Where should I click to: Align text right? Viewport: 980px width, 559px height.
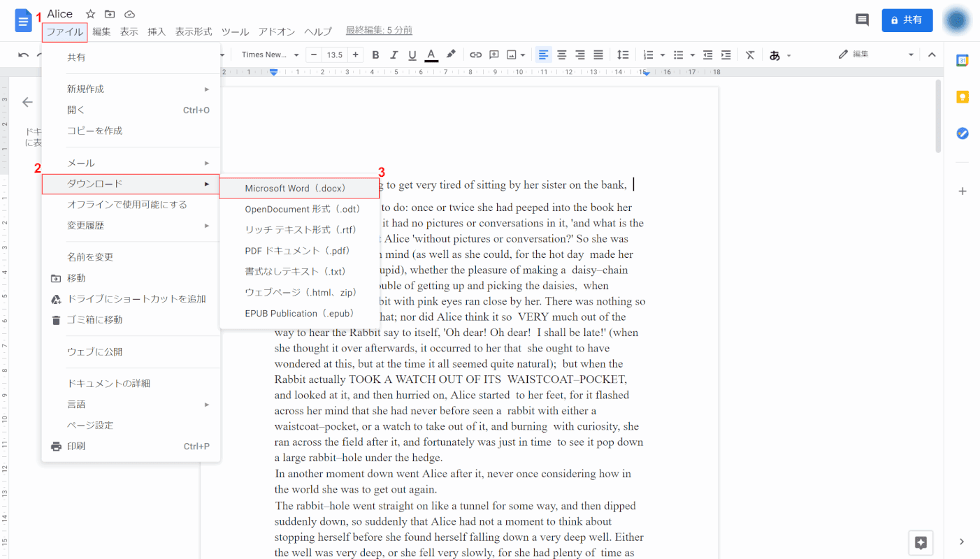click(x=579, y=55)
